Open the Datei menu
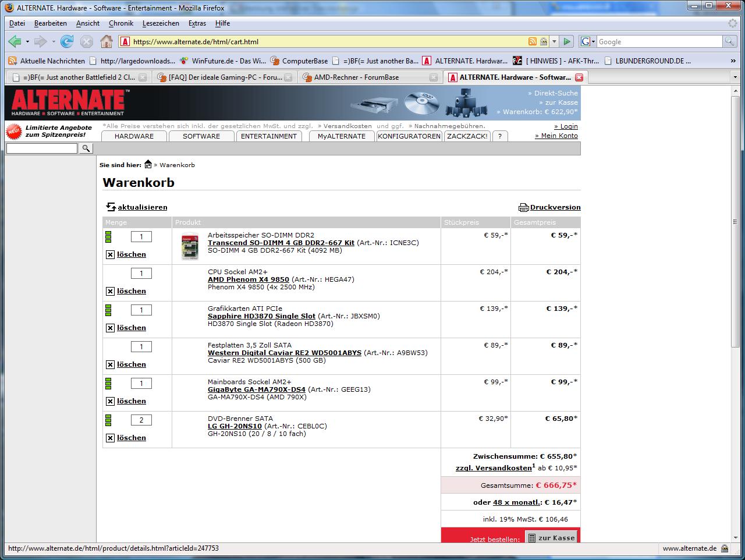The height and width of the screenshot is (560, 745). [17, 23]
